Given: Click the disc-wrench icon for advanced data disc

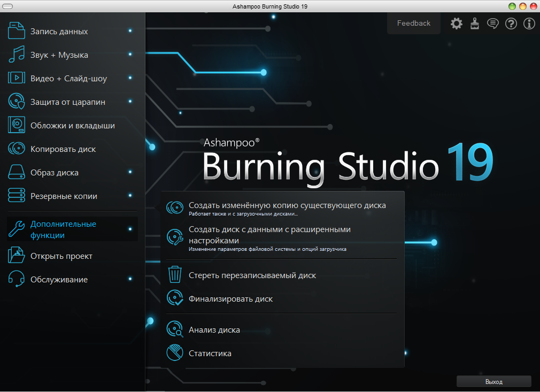Looking at the screenshot, I should (175, 237).
